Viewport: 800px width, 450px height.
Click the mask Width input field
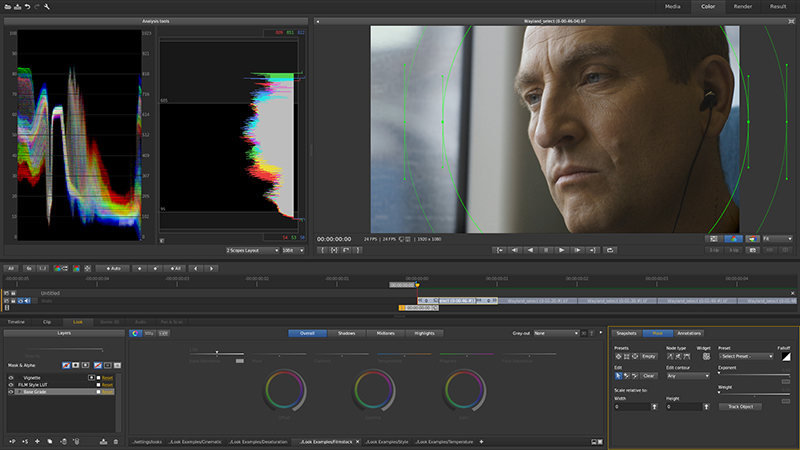632,407
